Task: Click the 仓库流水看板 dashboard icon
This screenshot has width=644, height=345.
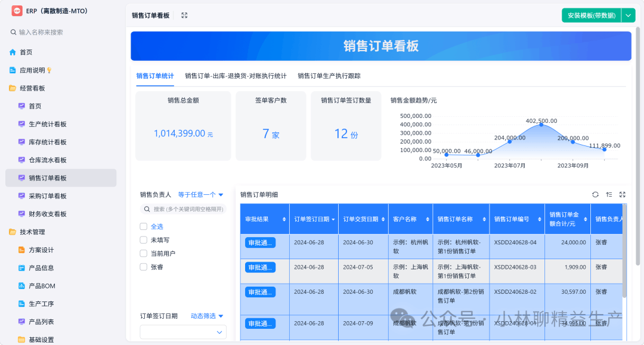Action: tap(22, 160)
